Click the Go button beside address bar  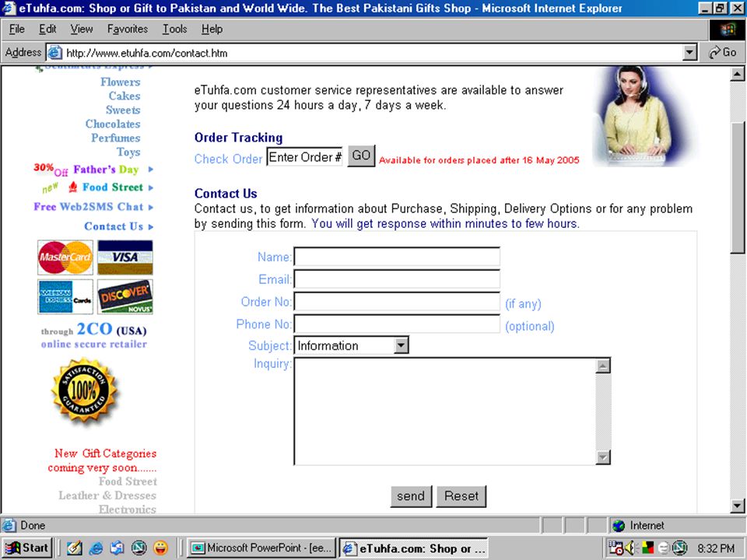tap(723, 52)
